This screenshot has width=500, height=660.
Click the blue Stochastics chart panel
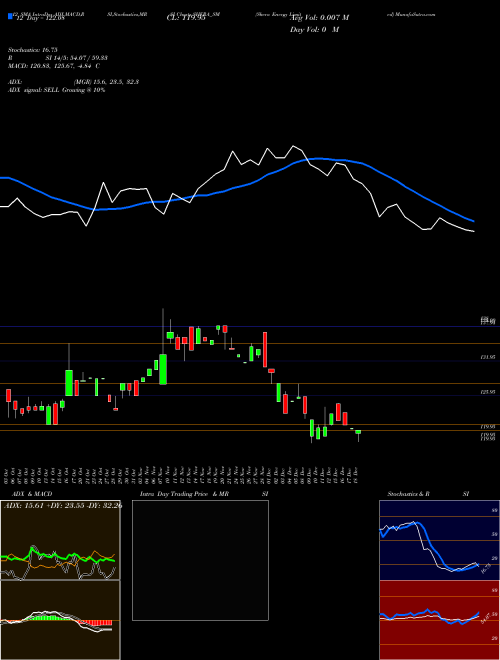(x=439, y=540)
